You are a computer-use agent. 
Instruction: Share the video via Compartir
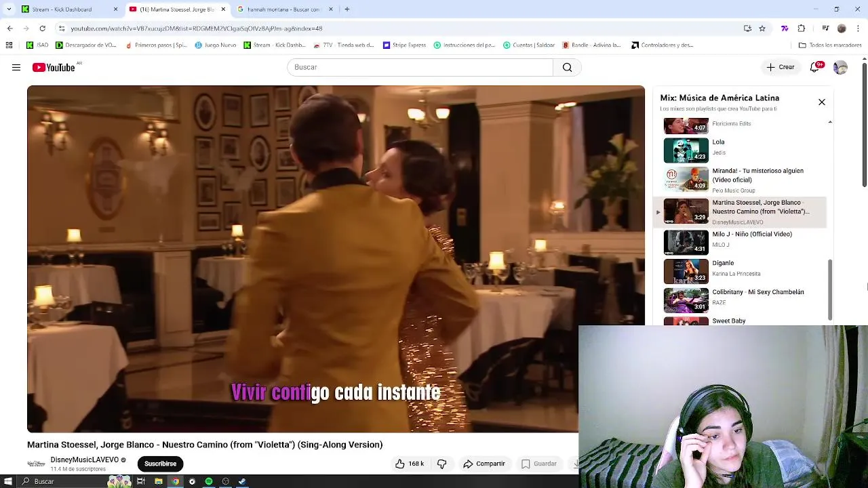pos(484,464)
